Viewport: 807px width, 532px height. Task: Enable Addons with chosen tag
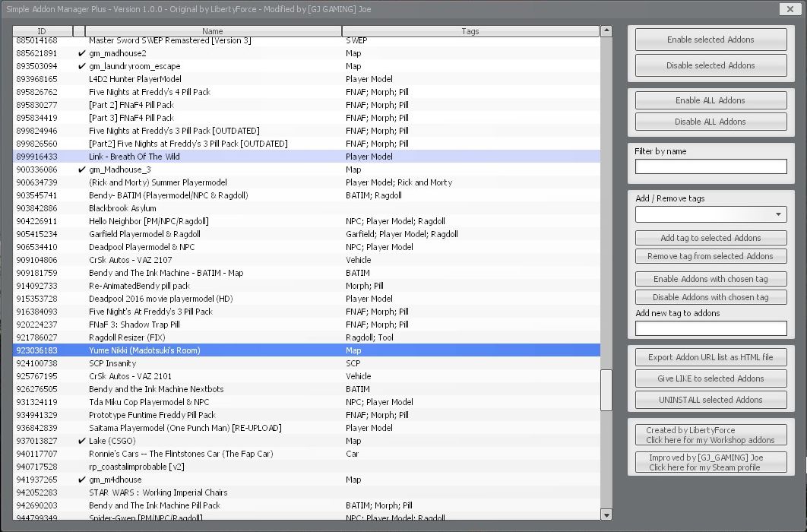tap(710, 279)
